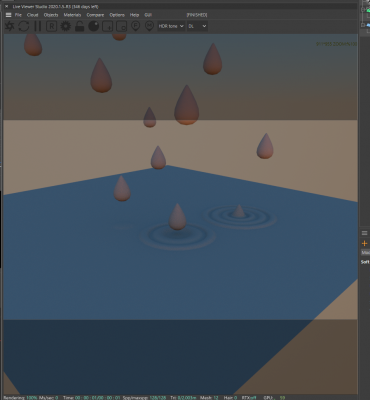The height and width of the screenshot is (400, 370).
Task: Click the Render Region 'R' icon
Action: (51, 26)
